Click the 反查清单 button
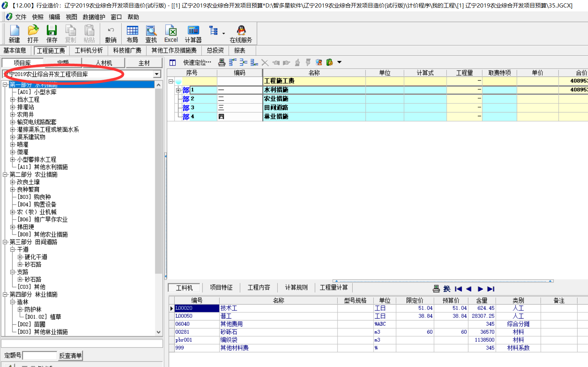The width and height of the screenshot is (588, 367). click(70, 355)
